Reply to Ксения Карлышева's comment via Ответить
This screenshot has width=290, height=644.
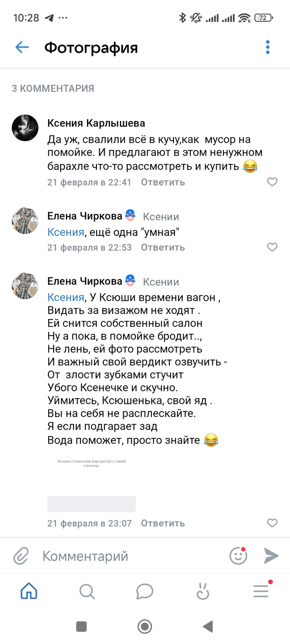tap(162, 182)
